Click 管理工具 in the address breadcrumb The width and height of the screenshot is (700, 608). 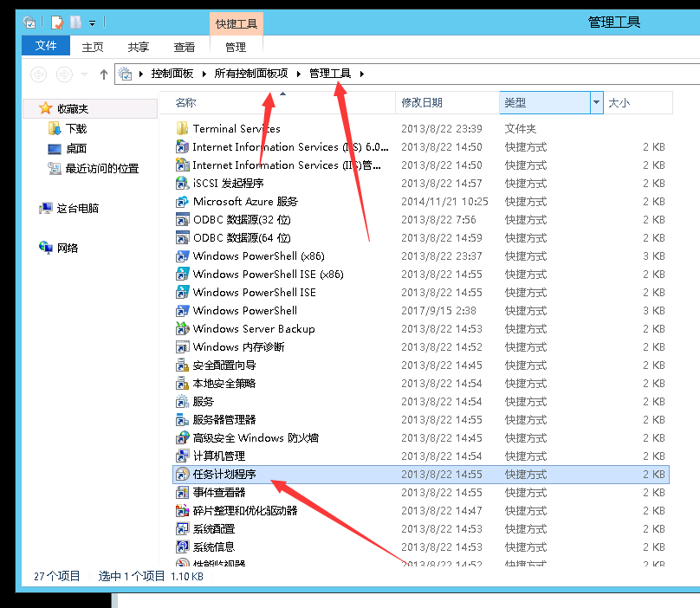click(330, 74)
